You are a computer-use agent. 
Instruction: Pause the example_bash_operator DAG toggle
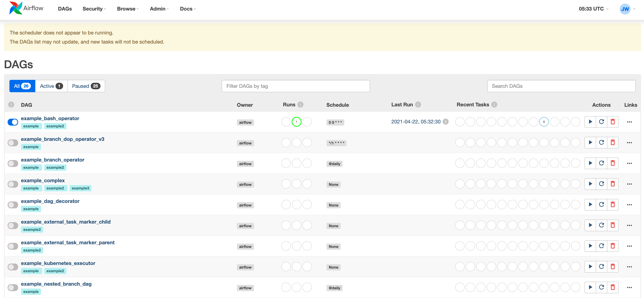pos(13,122)
